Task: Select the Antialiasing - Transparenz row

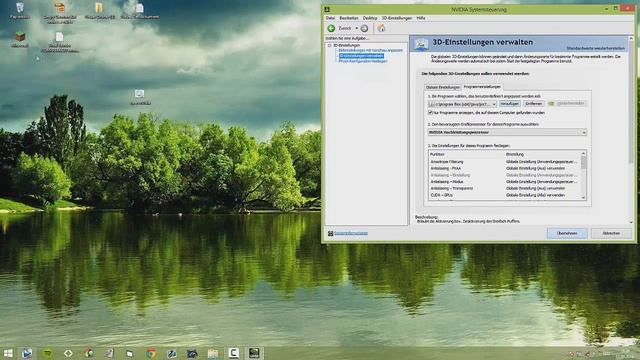Action: tap(504, 188)
